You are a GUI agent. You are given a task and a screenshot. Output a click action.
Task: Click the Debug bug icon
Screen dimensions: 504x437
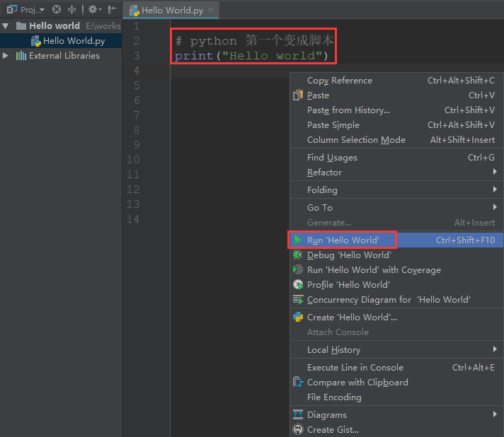[298, 255]
